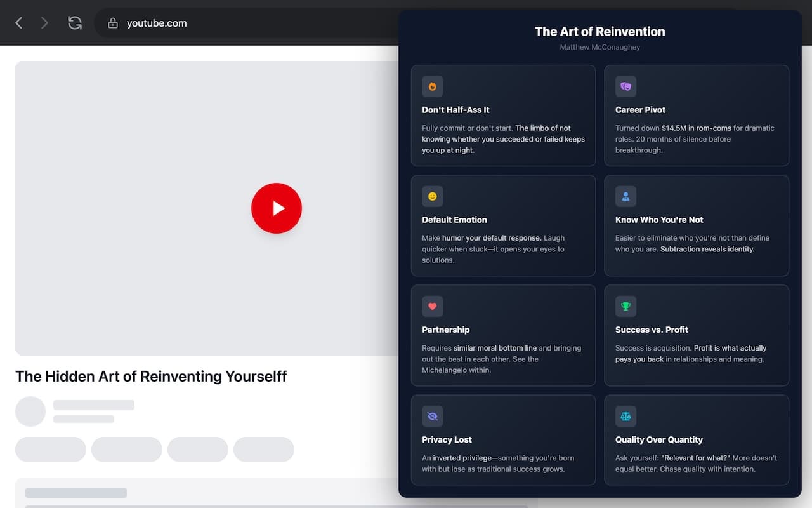The height and width of the screenshot is (508, 812).
Task: Click the video title Hidden Art of Reinventing Yourselff
Action: pos(151,377)
